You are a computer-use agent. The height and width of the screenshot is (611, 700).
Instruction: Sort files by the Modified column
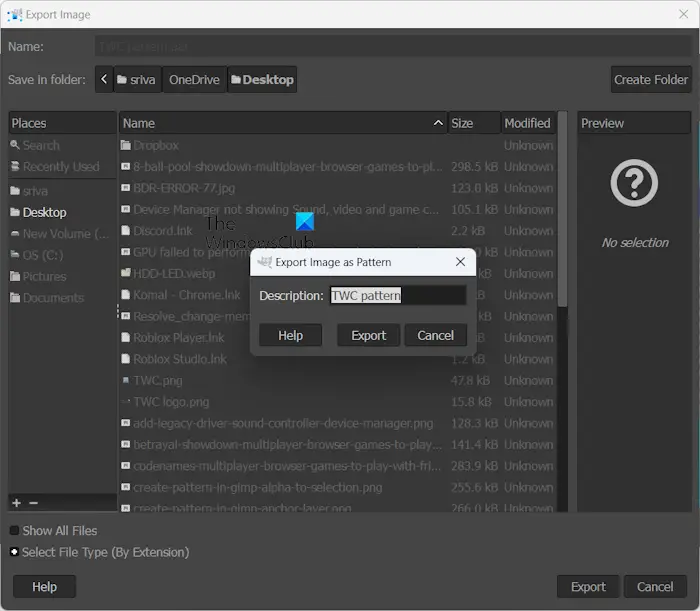(x=528, y=123)
